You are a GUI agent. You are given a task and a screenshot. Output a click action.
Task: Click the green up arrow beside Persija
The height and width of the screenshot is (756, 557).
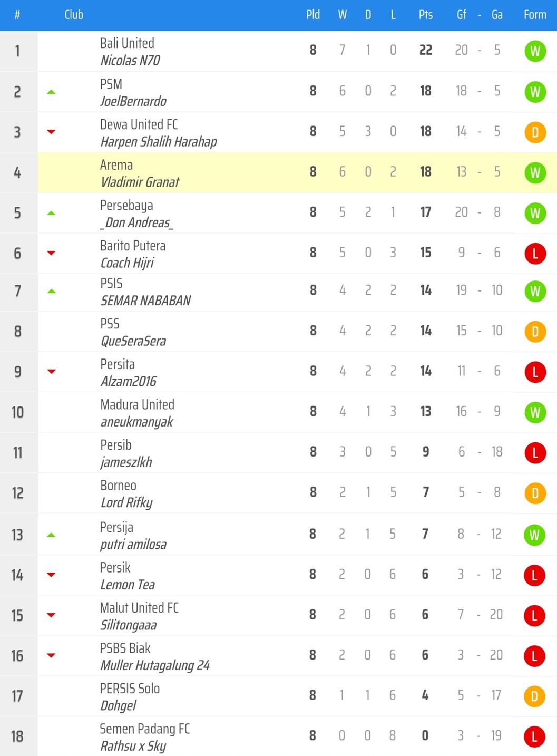coord(51,535)
